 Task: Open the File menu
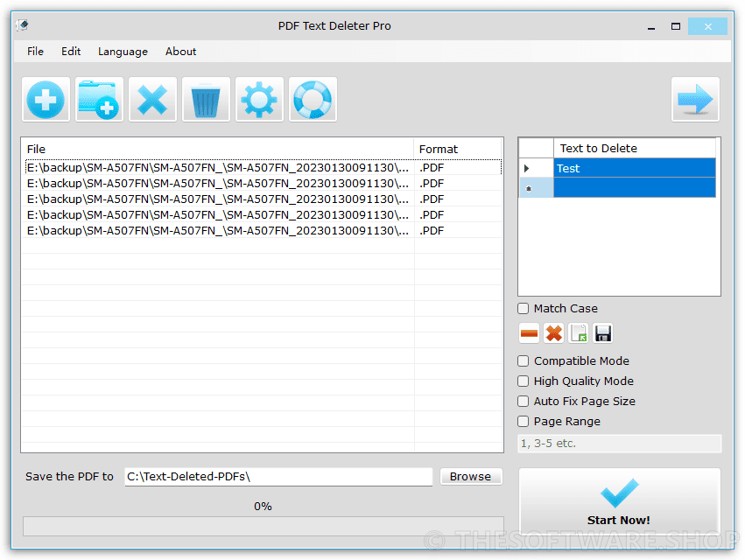(35, 52)
